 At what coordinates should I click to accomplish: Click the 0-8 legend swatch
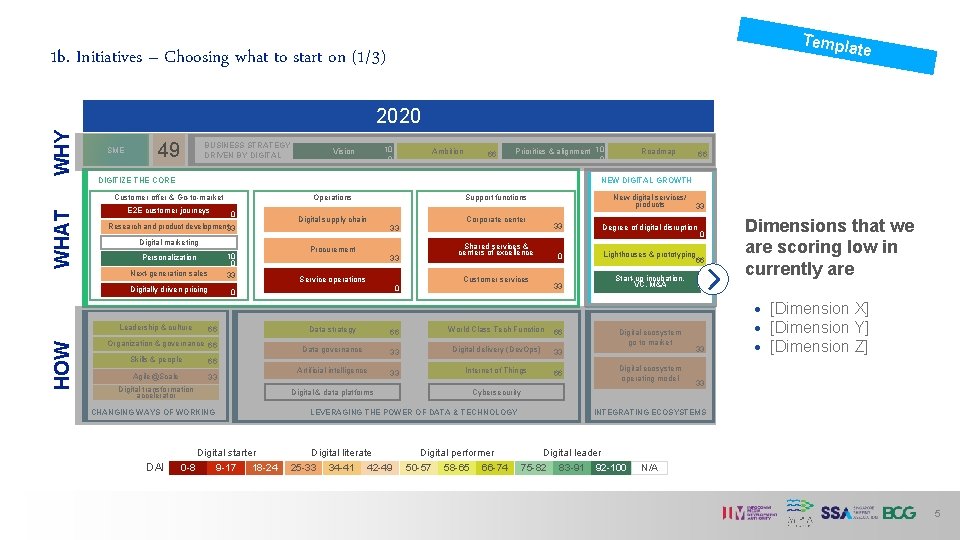click(x=188, y=468)
